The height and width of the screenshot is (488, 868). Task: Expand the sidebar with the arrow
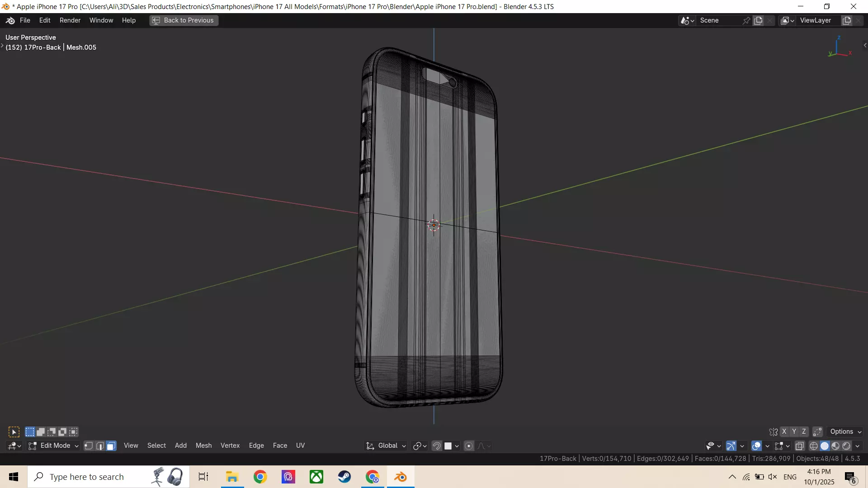click(865, 45)
